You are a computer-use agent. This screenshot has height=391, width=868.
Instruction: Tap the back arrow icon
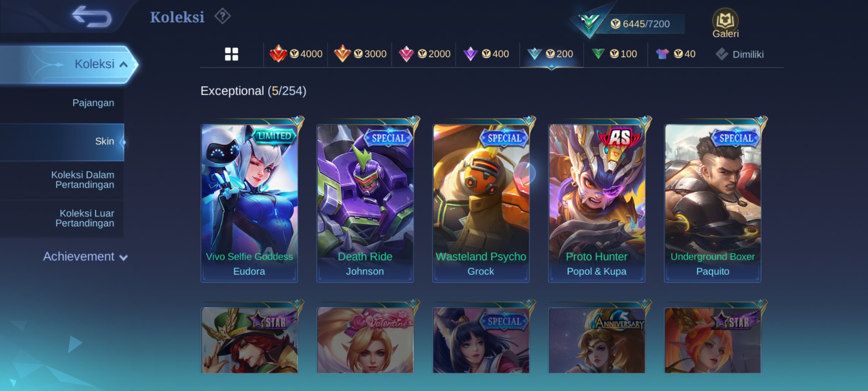click(x=92, y=17)
